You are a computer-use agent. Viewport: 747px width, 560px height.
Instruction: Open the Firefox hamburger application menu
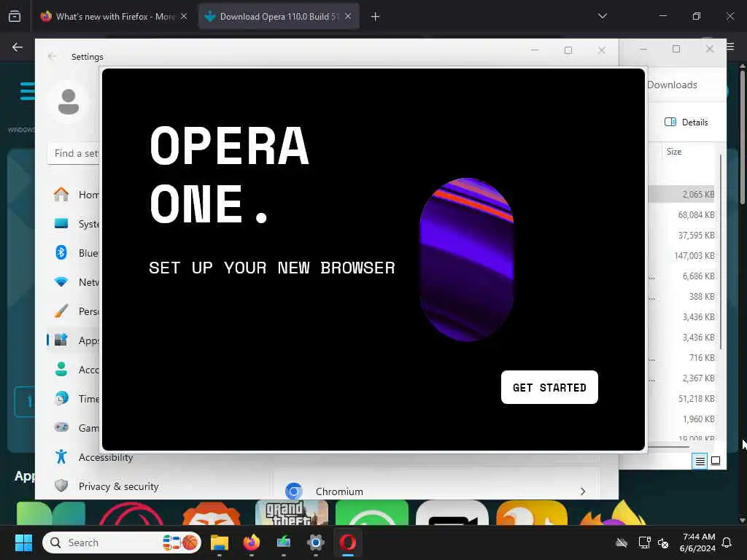[731, 46]
